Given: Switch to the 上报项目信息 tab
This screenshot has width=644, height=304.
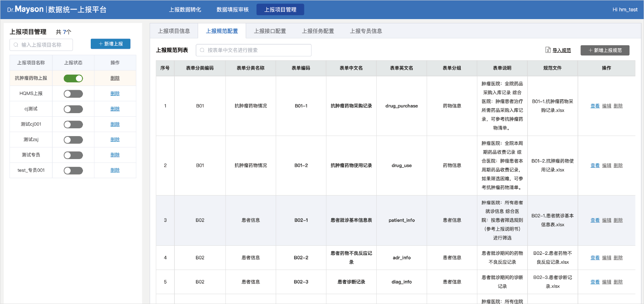Looking at the screenshot, I should [174, 31].
